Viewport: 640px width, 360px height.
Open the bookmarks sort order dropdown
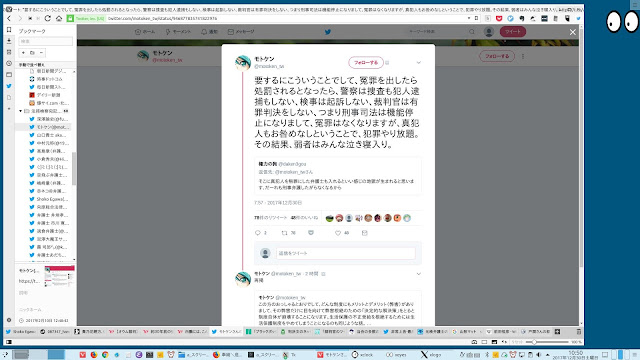coord(46,64)
